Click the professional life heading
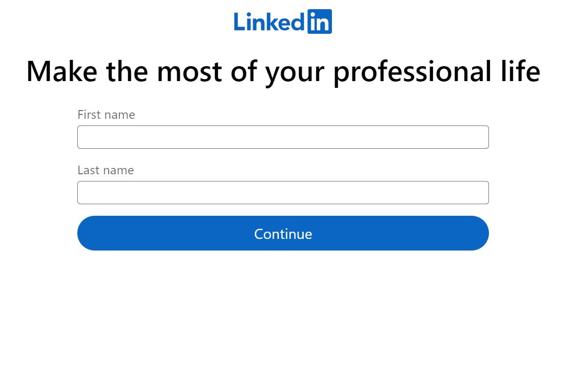This screenshot has height=377, width=588. pyautogui.click(x=283, y=71)
